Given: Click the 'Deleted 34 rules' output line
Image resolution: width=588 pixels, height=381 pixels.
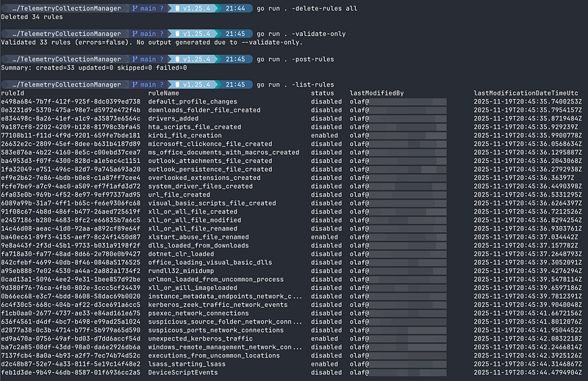Looking at the screenshot, I should [x=32, y=17].
